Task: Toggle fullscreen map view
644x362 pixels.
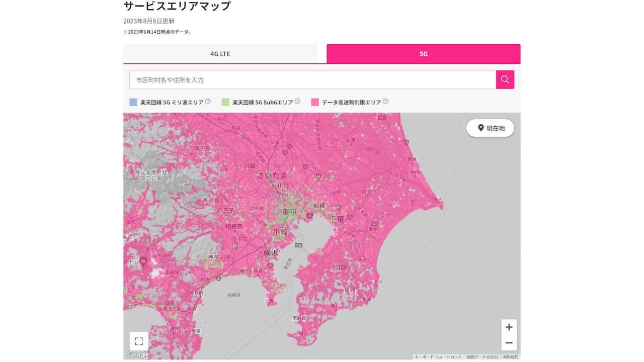Action: 138,341
